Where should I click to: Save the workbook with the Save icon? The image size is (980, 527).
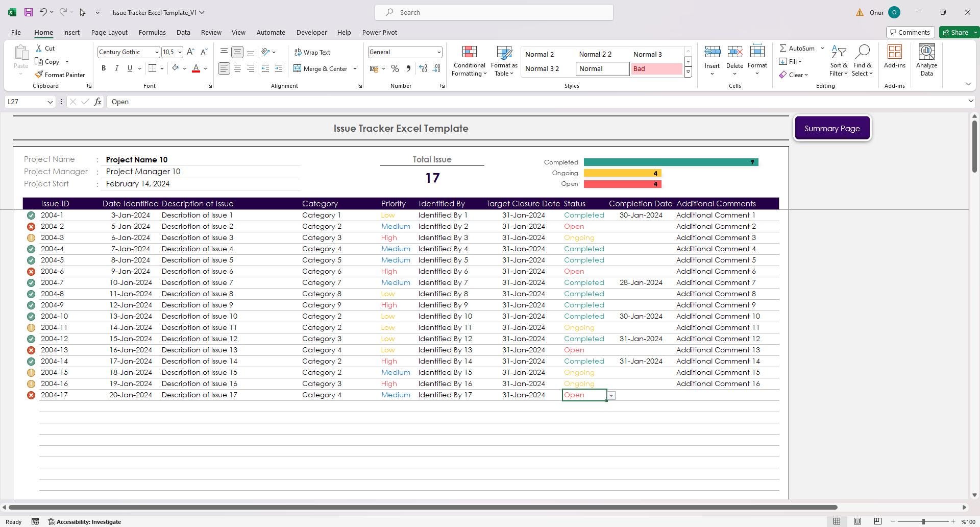[x=29, y=12]
